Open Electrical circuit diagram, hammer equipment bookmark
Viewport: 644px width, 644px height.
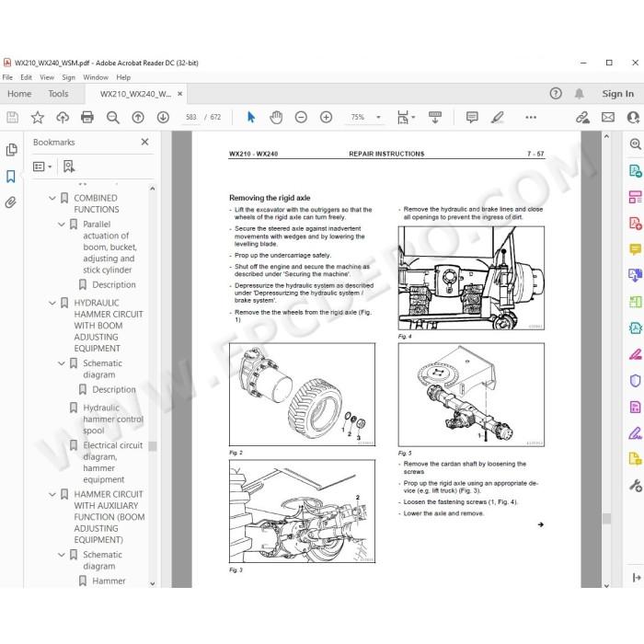click(113, 463)
